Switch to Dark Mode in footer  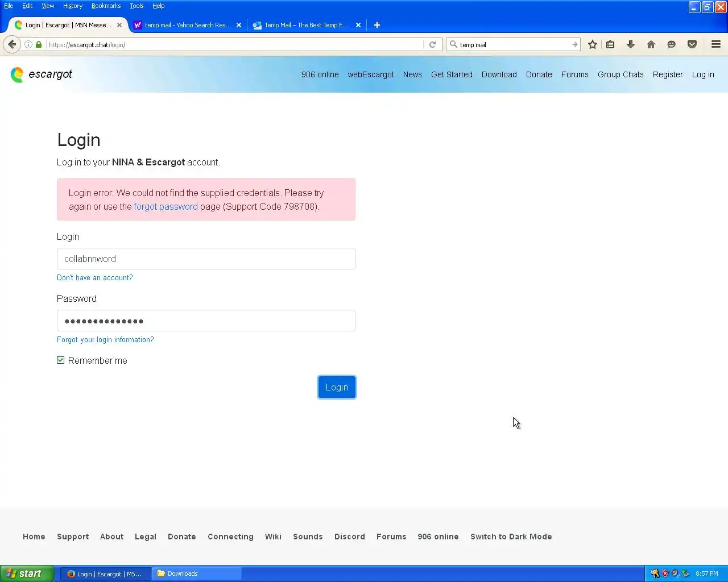[x=511, y=537]
